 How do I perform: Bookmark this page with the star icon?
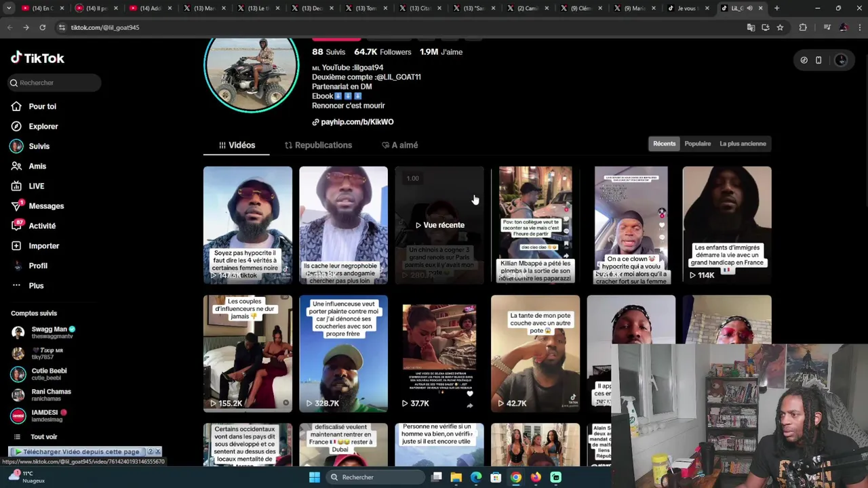pyautogui.click(x=780, y=27)
